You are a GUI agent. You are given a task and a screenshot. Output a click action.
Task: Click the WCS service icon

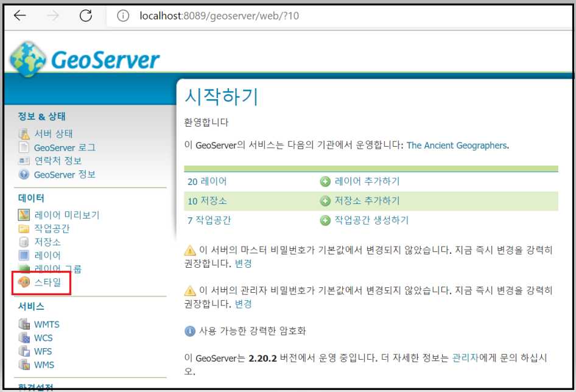click(x=24, y=338)
